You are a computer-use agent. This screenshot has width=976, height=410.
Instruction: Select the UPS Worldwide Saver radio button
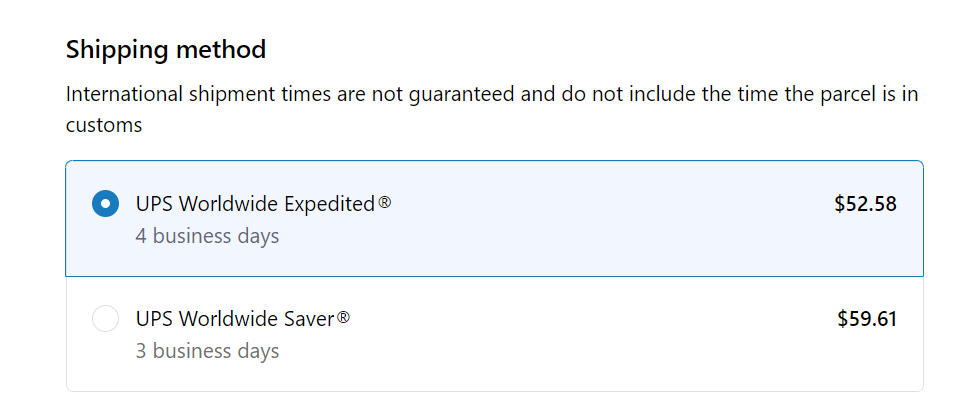(105, 319)
